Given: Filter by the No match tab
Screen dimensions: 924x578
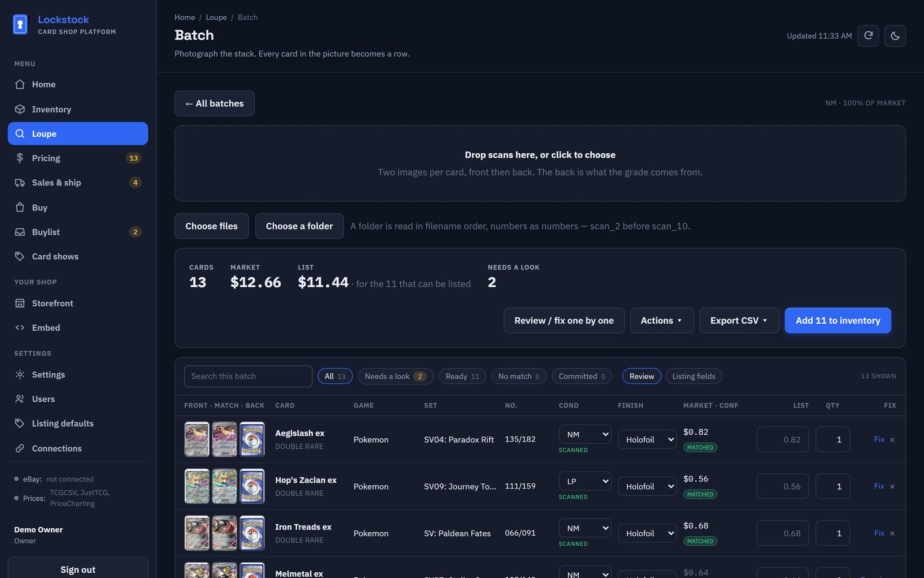Looking at the screenshot, I should click(519, 376).
